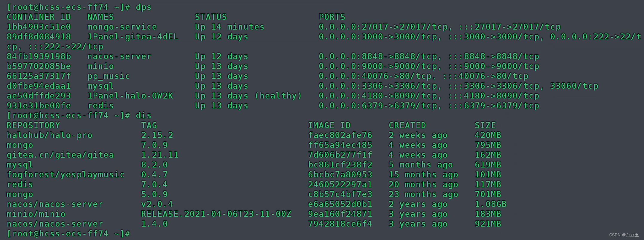
Task: Click the 'dis' command text
Action: tap(144, 116)
